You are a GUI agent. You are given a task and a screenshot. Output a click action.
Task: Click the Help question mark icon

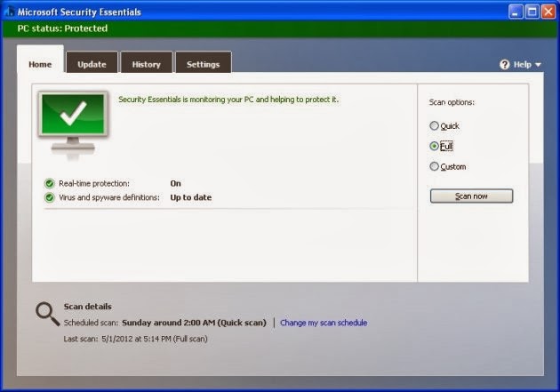click(x=504, y=65)
